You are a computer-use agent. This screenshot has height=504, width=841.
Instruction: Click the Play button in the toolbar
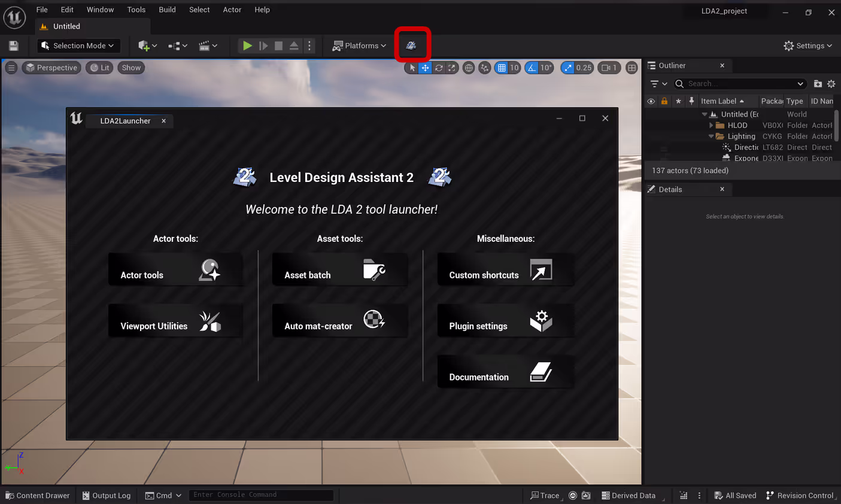pos(247,45)
